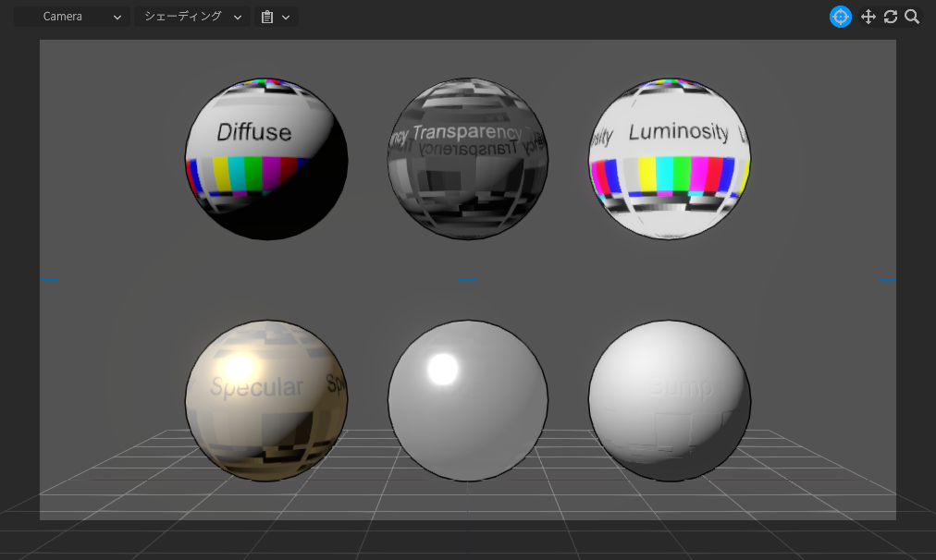
Task: Choose the white Bump sphere
Action: (x=670, y=401)
